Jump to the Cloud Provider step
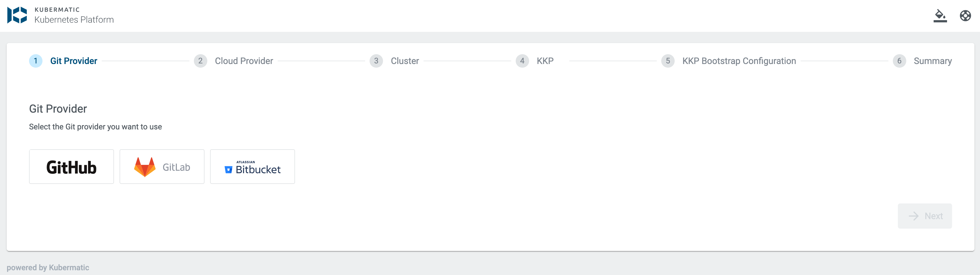 pyautogui.click(x=244, y=61)
